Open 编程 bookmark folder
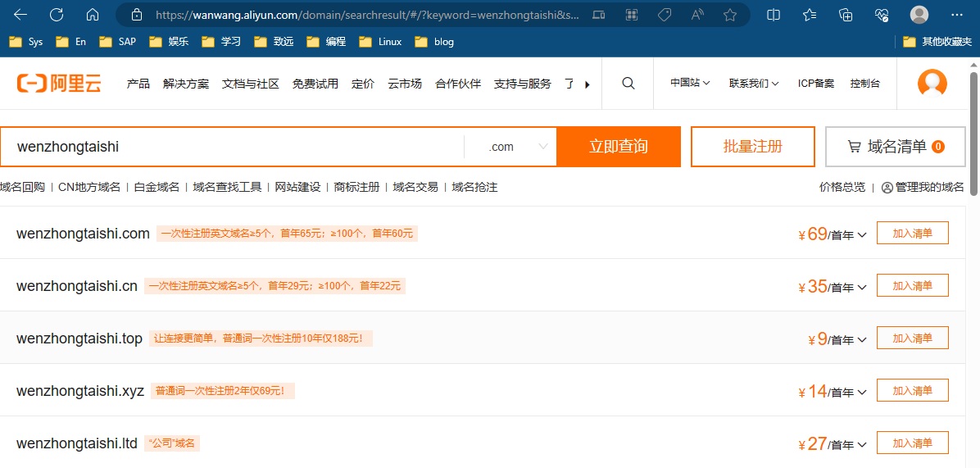 (326, 42)
